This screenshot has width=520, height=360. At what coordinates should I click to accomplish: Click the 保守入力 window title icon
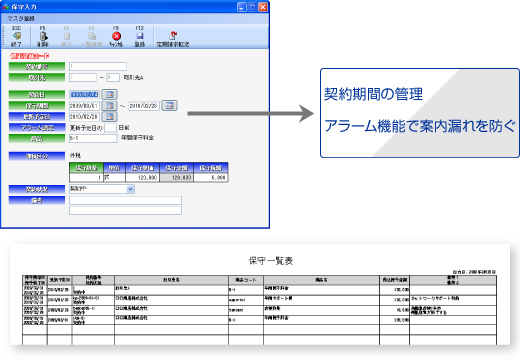tap(6, 7)
